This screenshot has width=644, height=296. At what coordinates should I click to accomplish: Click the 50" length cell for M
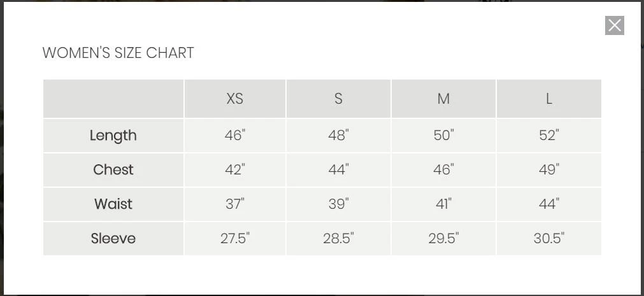coord(443,136)
